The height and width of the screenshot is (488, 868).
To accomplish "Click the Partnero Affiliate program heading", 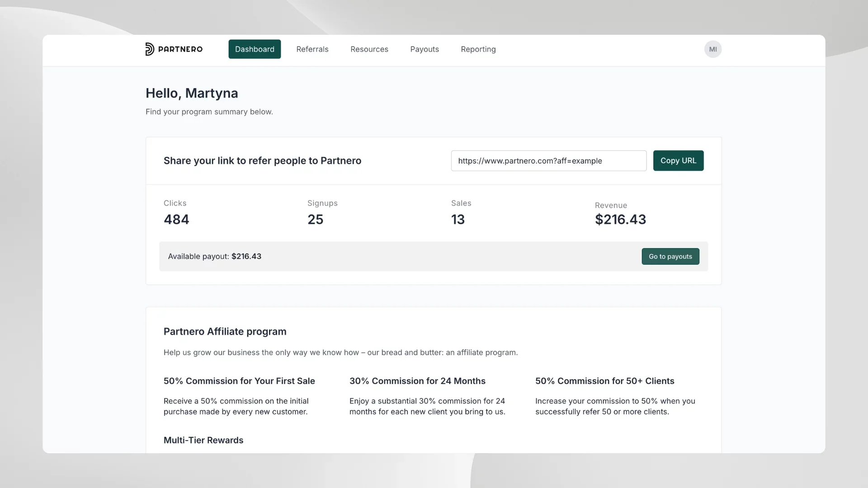I will click(x=225, y=332).
